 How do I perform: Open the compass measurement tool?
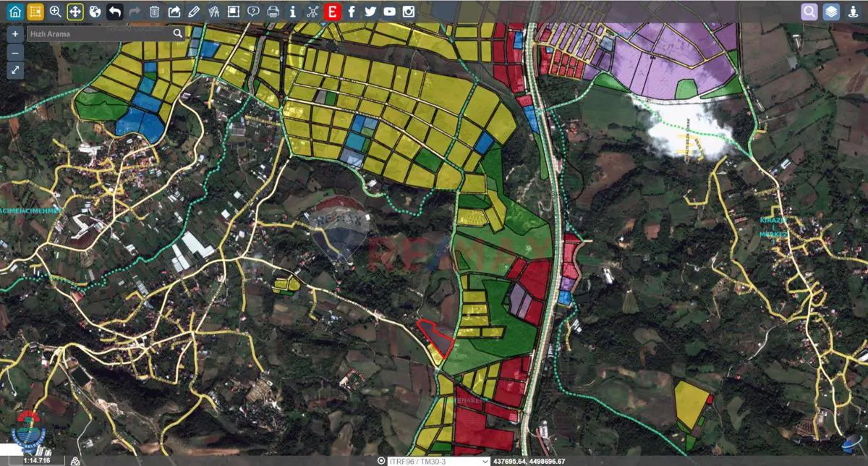(x=213, y=12)
